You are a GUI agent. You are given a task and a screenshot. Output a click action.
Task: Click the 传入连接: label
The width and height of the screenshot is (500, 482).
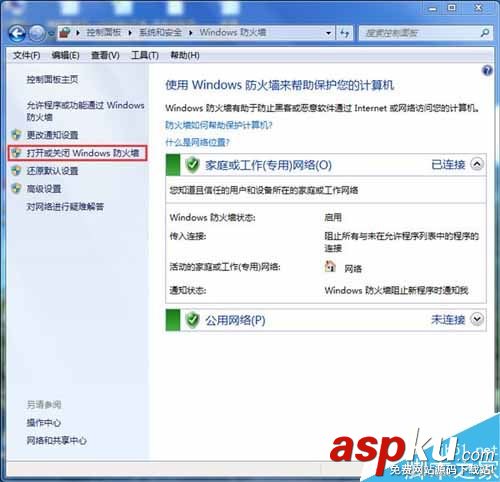[x=188, y=236]
